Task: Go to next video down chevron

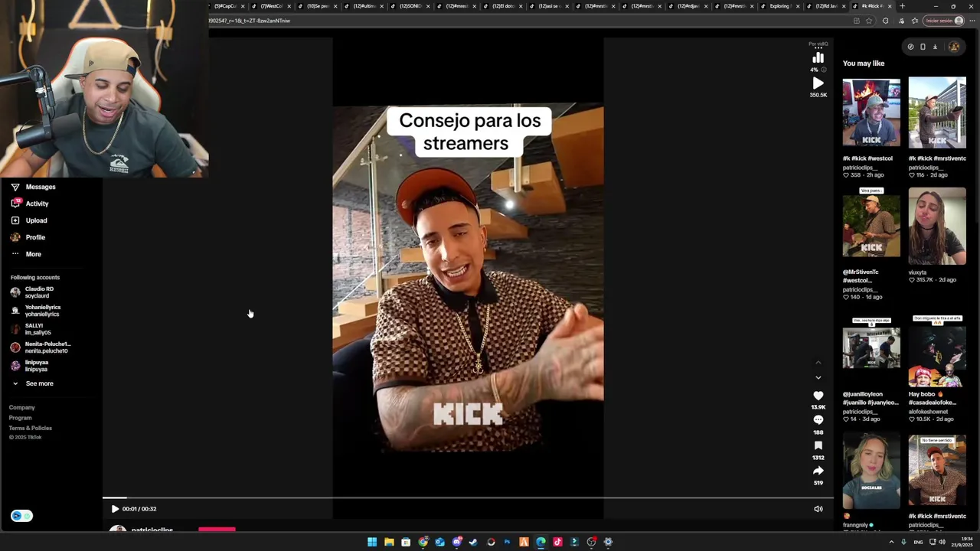Action: pyautogui.click(x=818, y=377)
